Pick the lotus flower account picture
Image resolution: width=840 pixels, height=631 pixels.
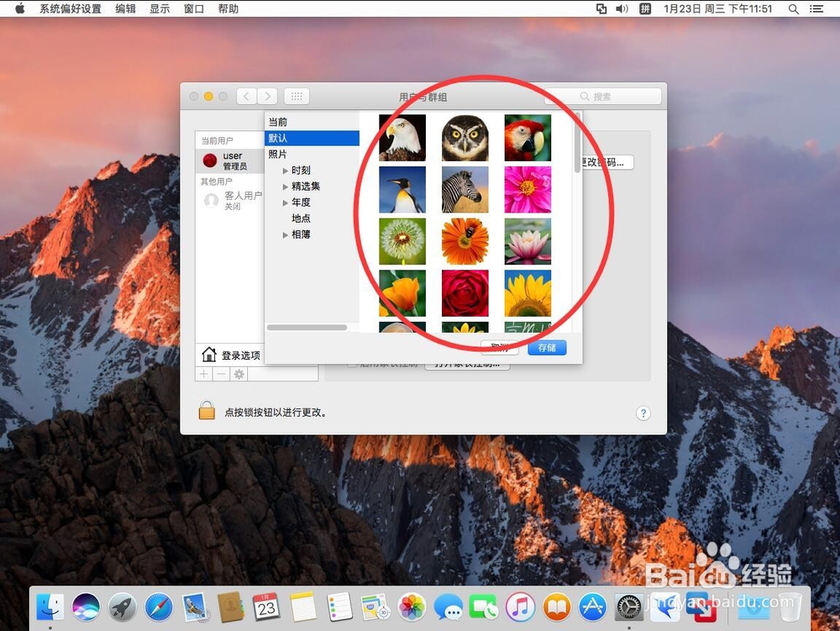[x=528, y=241]
